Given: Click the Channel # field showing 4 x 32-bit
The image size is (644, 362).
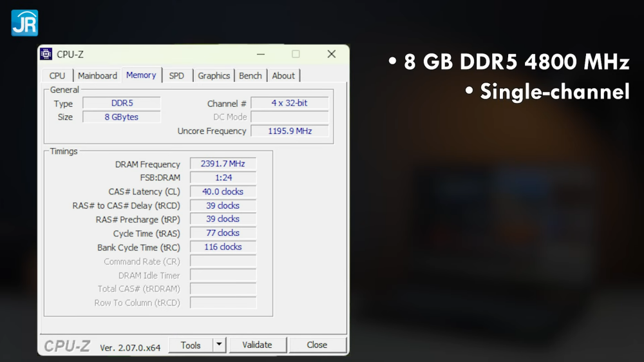Looking at the screenshot, I should point(290,103).
